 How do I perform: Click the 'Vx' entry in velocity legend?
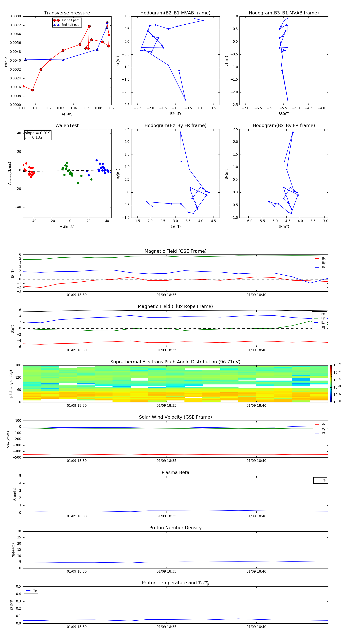click(x=320, y=424)
